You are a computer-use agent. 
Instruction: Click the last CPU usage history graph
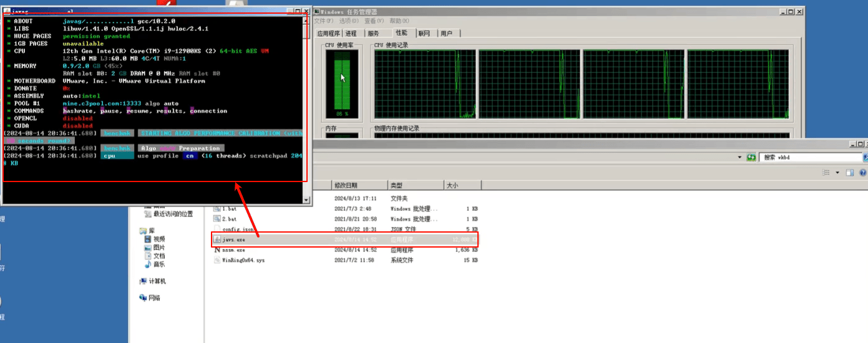(738, 84)
